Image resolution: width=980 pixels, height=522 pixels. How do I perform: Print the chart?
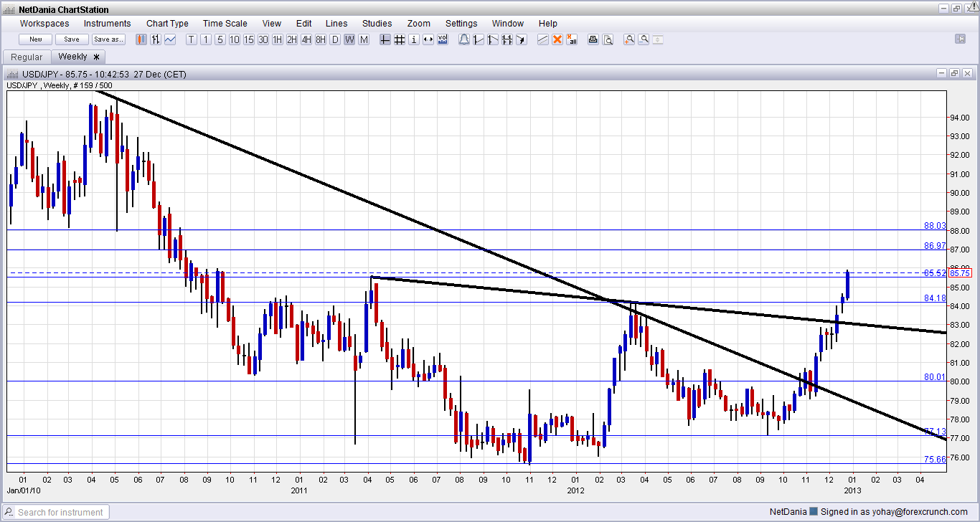(x=593, y=39)
